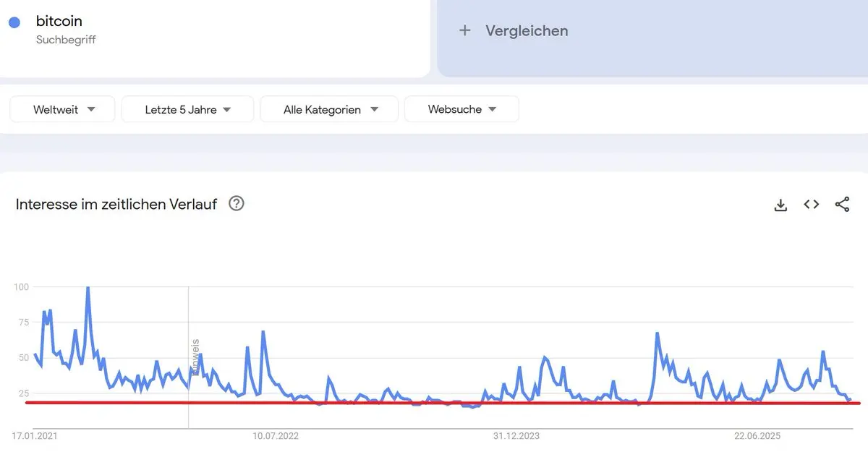Click the red horizontal baseline line
868x457 pixels.
click(x=434, y=403)
